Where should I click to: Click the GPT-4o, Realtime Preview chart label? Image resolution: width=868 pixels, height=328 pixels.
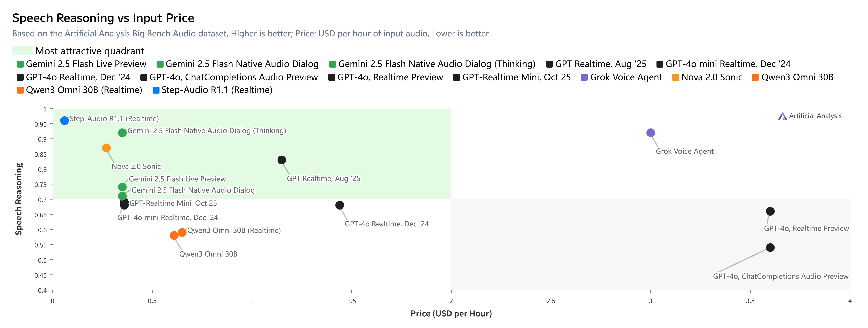[x=806, y=228]
